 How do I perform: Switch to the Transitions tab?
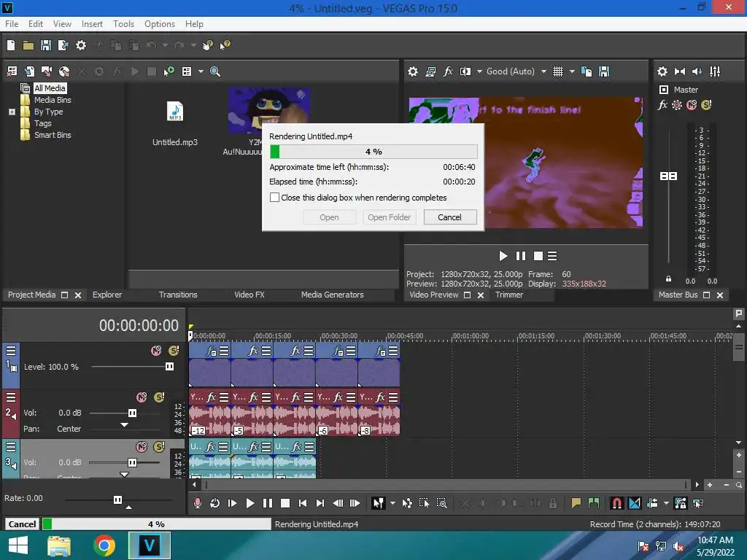178,295
